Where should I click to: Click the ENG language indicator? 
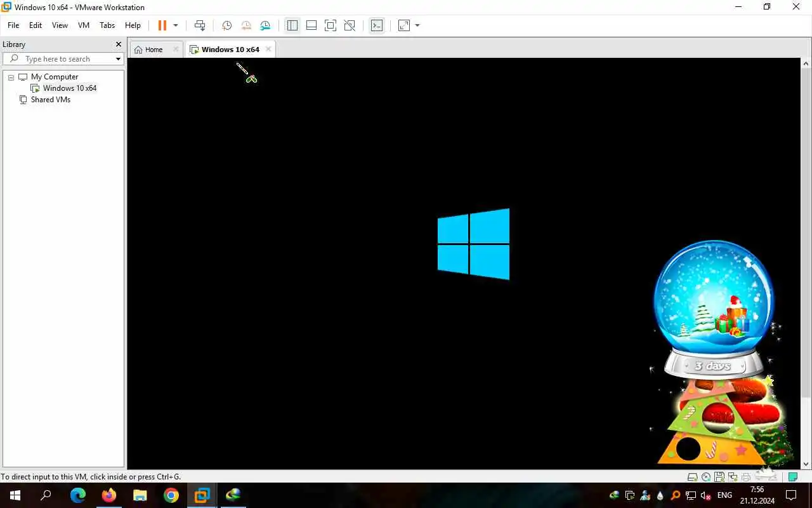pyautogui.click(x=724, y=495)
